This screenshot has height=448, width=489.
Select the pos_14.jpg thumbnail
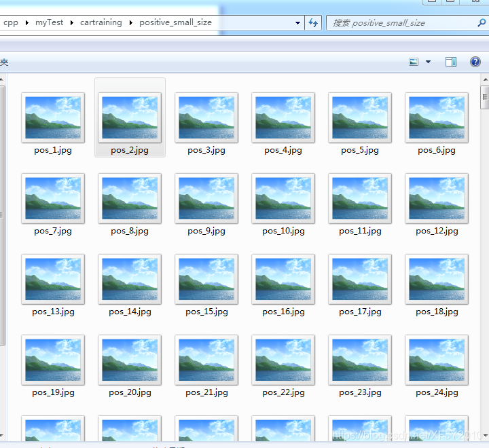click(x=130, y=279)
